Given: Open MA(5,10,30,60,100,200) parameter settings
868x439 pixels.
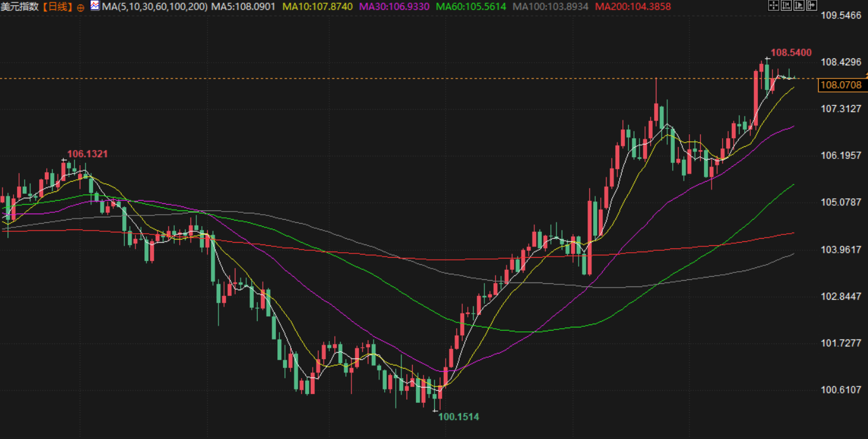Looking at the screenshot, I should (154, 7).
